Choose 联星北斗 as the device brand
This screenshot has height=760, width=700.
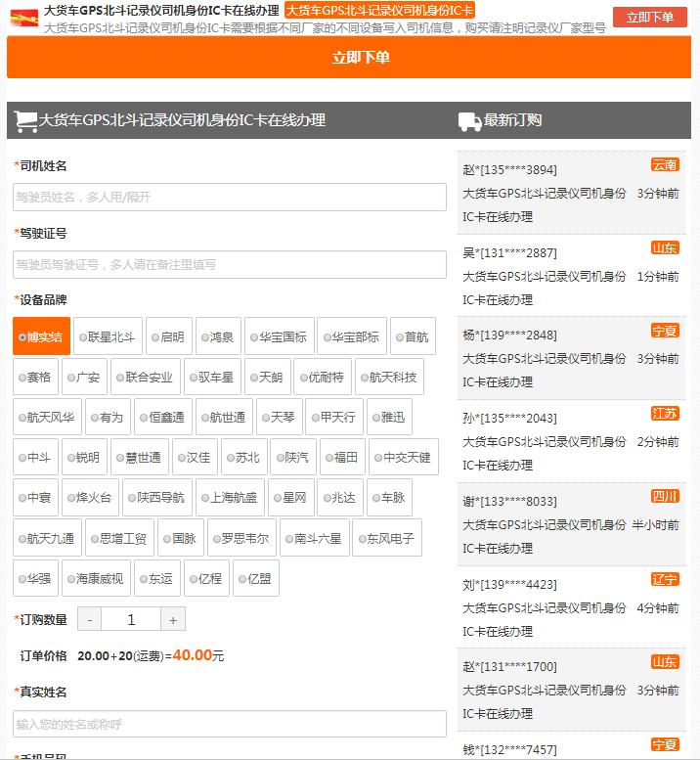(108, 337)
